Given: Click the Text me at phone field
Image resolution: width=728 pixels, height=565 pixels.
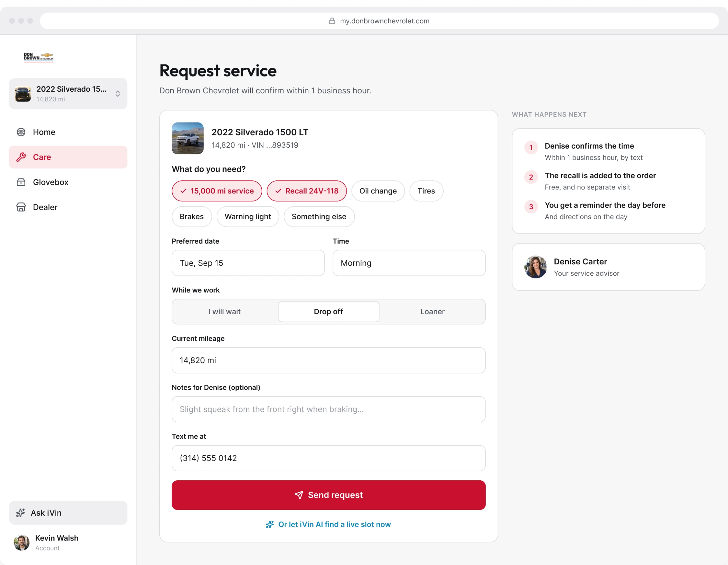Looking at the screenshot, I should [329, 458].
